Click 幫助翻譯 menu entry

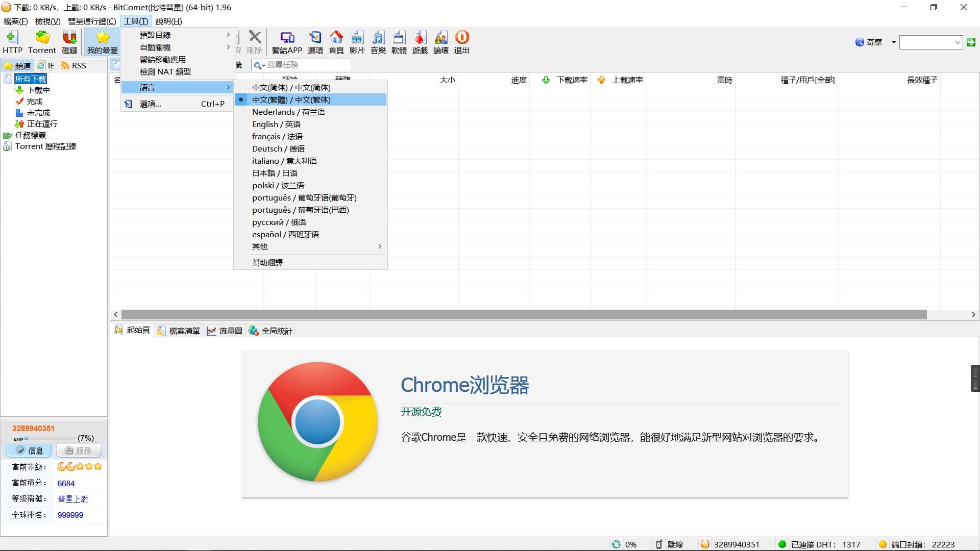point(310,263)
